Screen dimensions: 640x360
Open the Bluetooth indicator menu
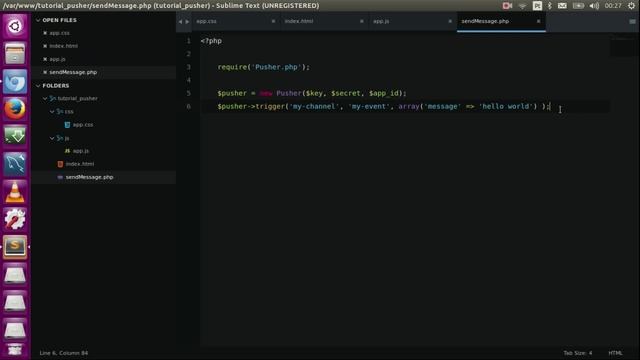click(549, 6)
